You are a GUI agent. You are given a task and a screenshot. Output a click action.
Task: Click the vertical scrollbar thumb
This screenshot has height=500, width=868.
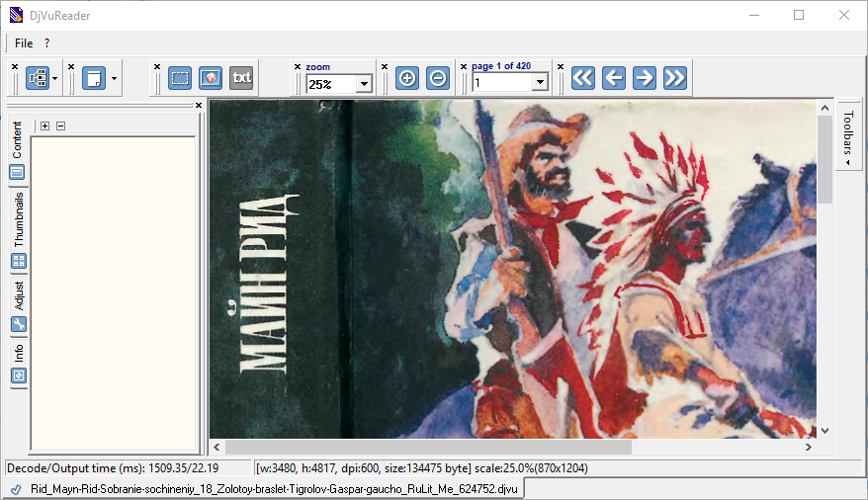[x=825, y=159]
